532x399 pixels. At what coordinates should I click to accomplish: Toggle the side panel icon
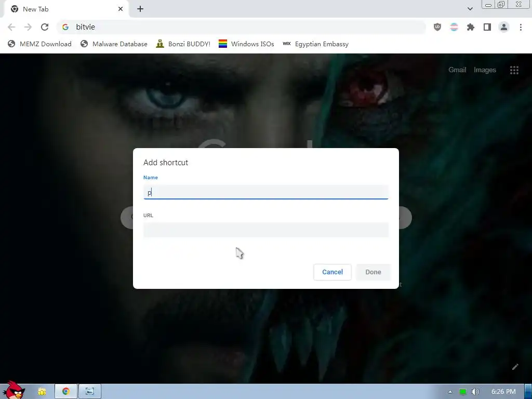487,27
